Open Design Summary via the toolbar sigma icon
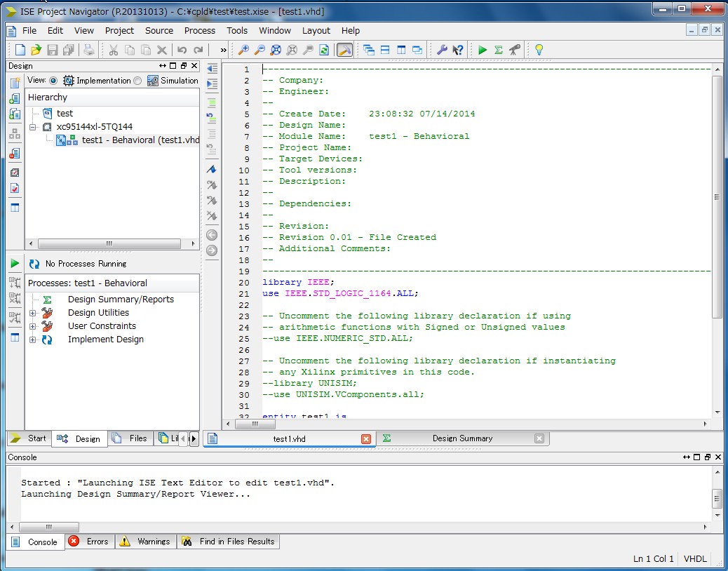Screen dimensions: 728x571 coord(499,50)
